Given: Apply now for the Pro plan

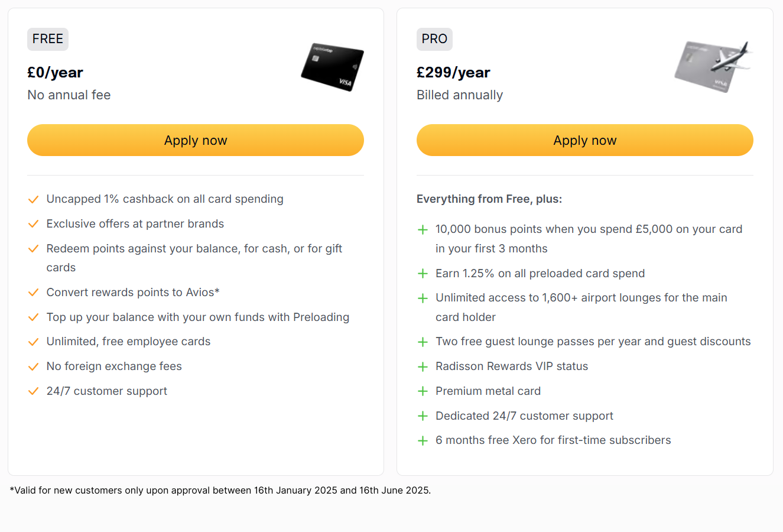Looking at the screenshot, I should tap(585, 140).
